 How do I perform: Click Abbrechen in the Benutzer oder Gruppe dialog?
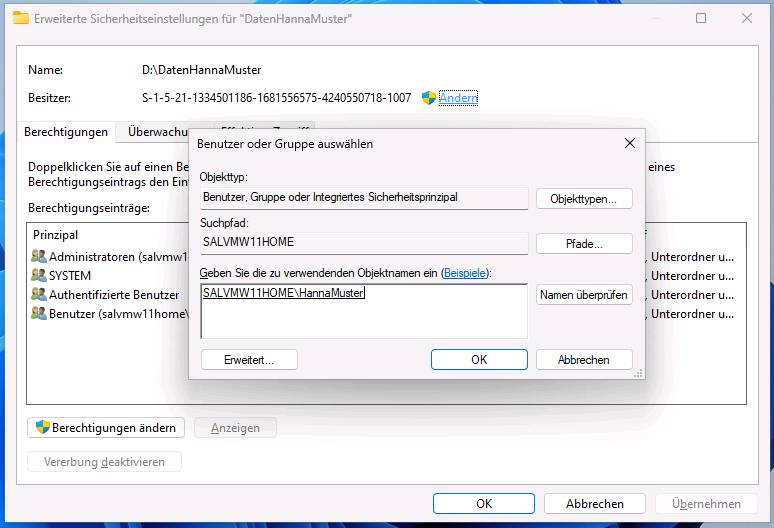click(584, 360)
